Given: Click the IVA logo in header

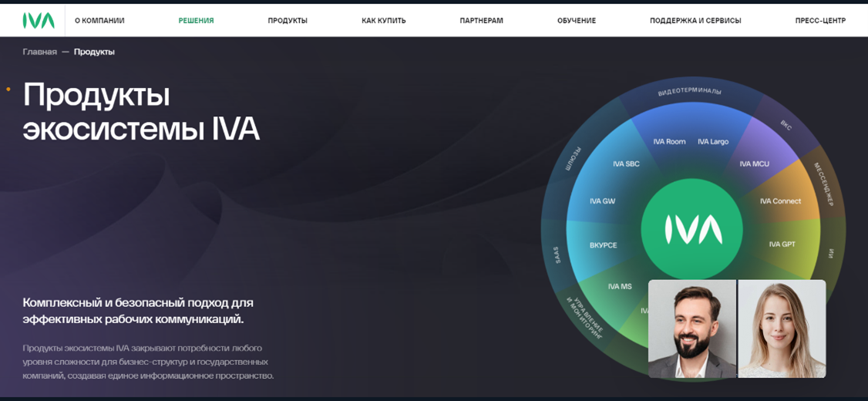Looking at the screenshot, I should coord(39,21).
